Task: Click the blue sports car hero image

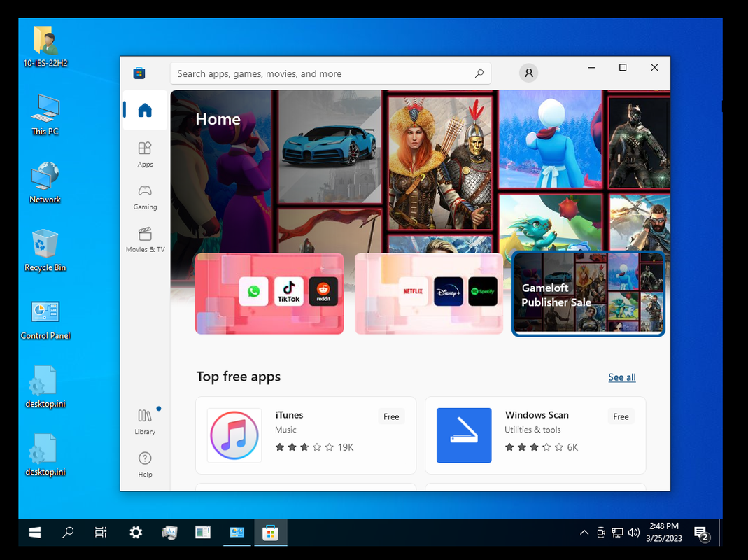Action: coord(329,146)
